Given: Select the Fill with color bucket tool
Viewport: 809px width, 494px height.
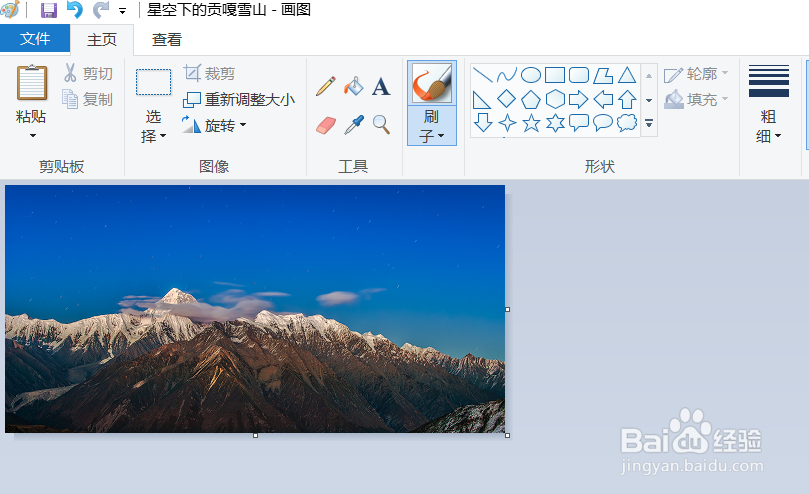Looking at the screenshot, I should [354, 86].
